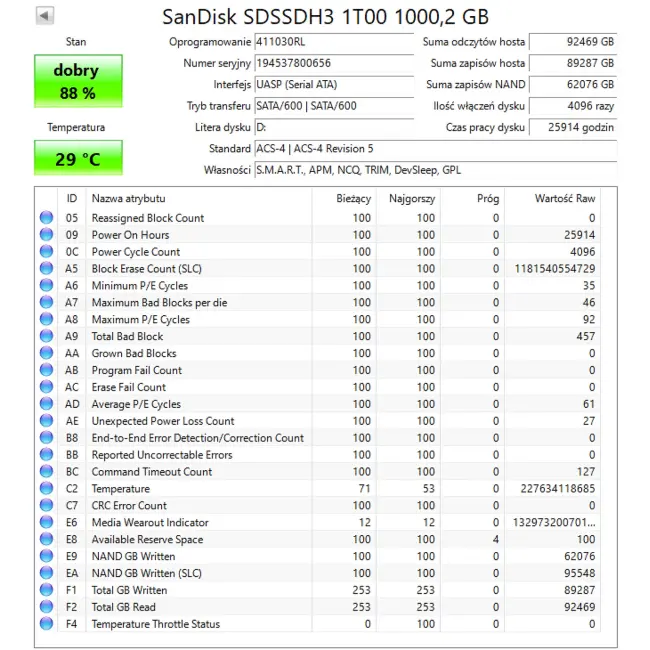Viewport: 650px width, 650px height.
Task: Select the status icon for Temperature attribute C2
Action: 46,488
